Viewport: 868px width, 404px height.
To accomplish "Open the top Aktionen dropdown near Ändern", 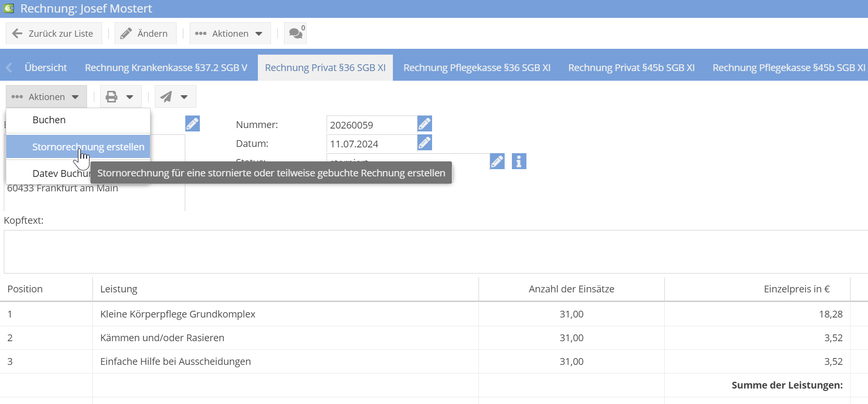I will 230,33.
